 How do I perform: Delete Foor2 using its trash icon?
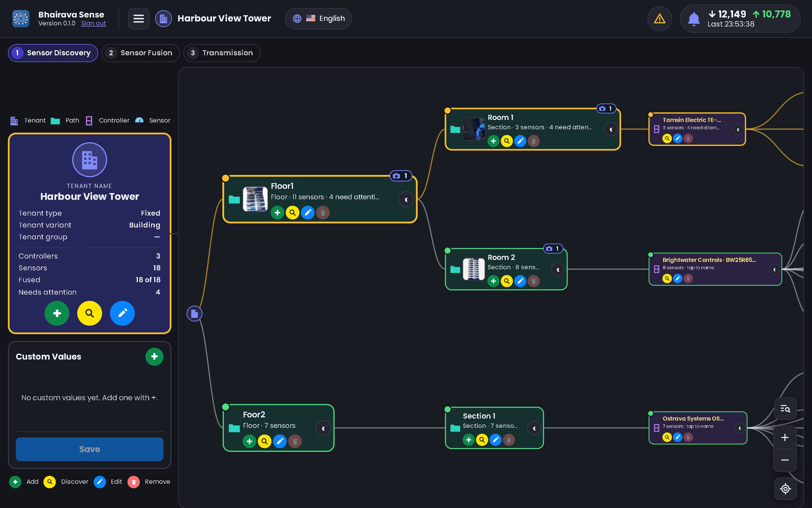(x=295, y=441)
